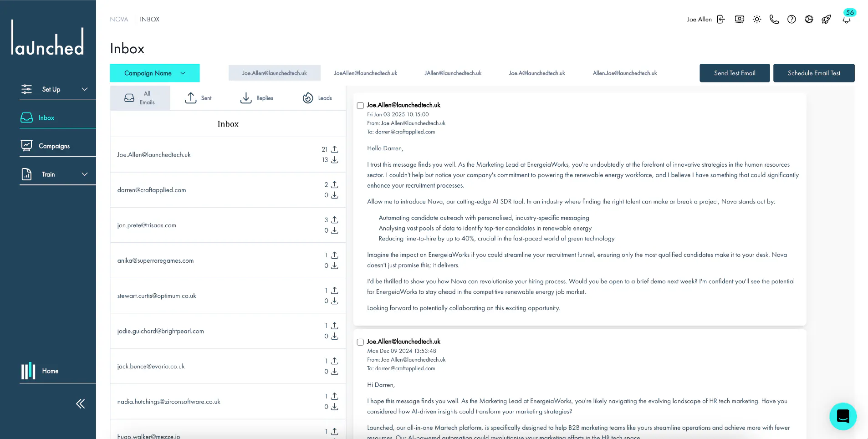Go to Campaigns in sidebar

click(x=54, y=146)
